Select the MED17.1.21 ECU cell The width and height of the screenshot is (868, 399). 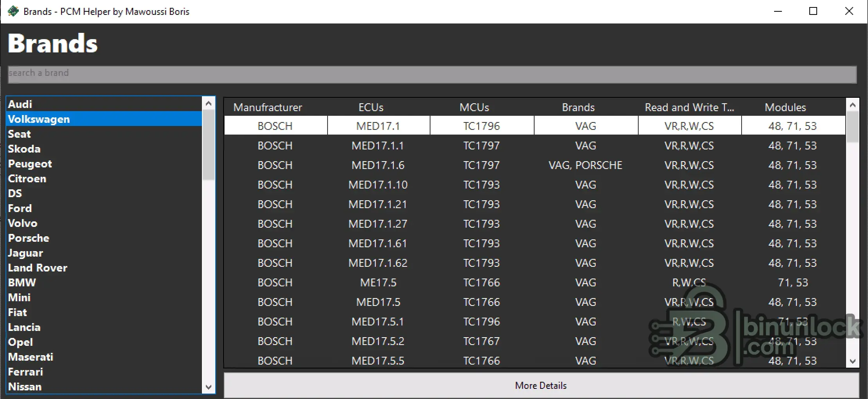pos(378,204)
